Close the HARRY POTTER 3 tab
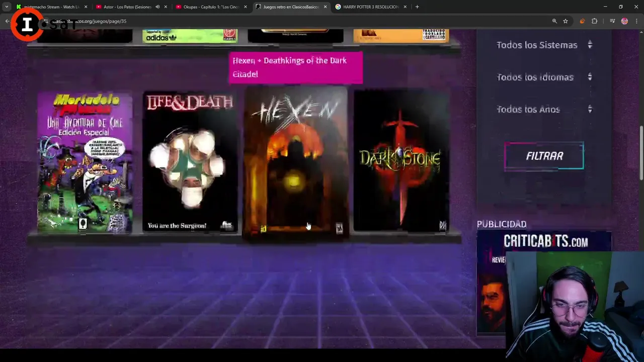The width and height of the screenshot is (644, 362). coord(405,7)
